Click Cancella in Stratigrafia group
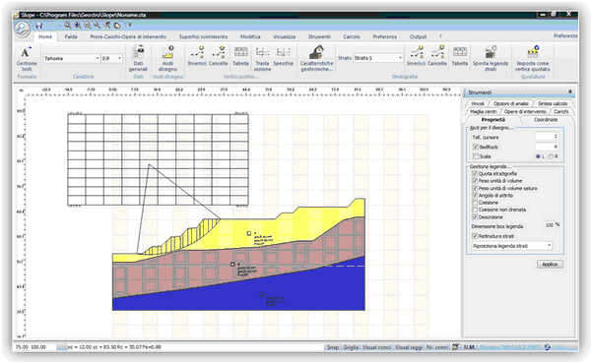Screen dimensions: 593x364 click(x=437, y=56)
